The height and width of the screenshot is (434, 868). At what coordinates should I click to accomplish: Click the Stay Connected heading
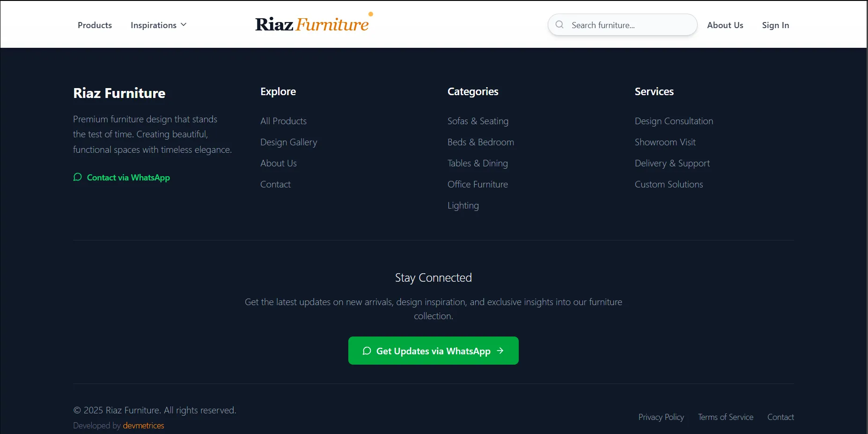coord(434,277)
